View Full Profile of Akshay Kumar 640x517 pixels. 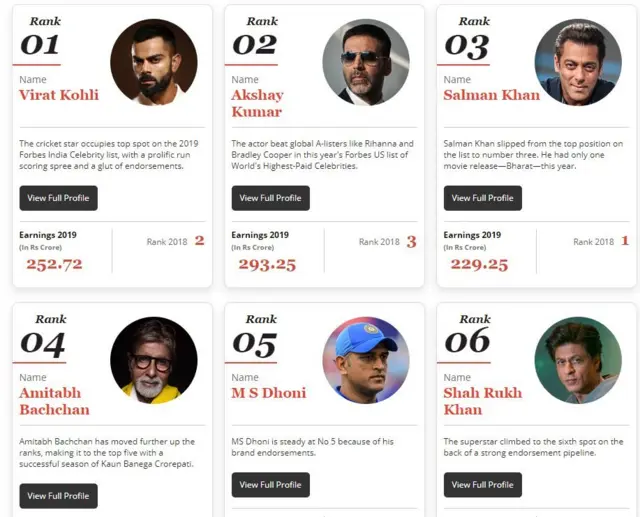(x=270, y=198)
